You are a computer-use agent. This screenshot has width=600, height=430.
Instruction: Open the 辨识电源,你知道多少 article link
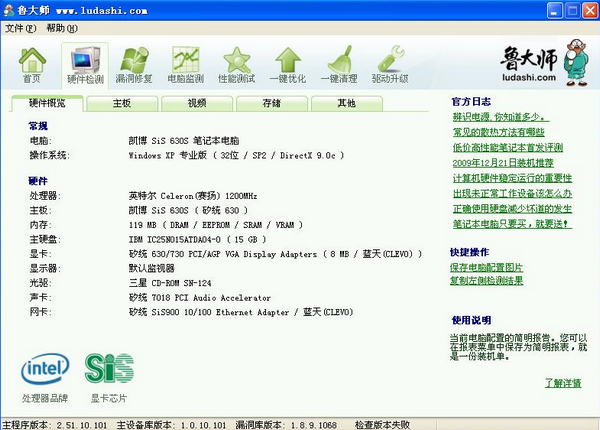(501, 117)
